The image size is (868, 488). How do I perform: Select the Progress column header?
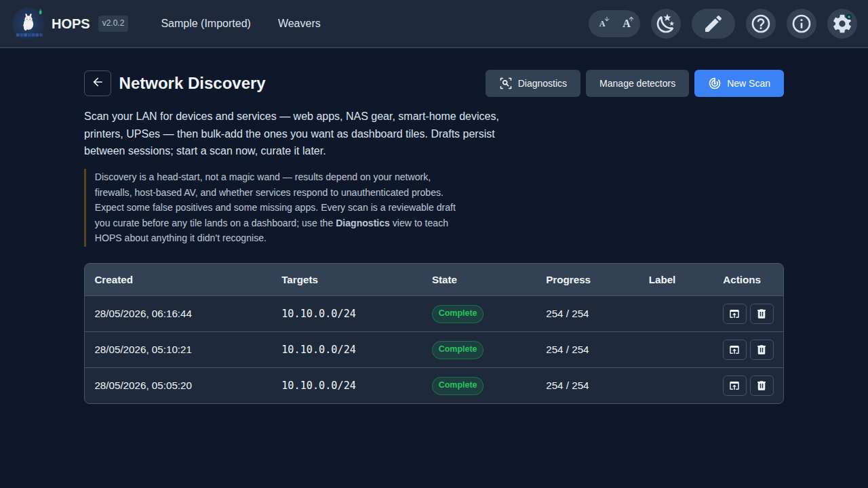(568, 280)
